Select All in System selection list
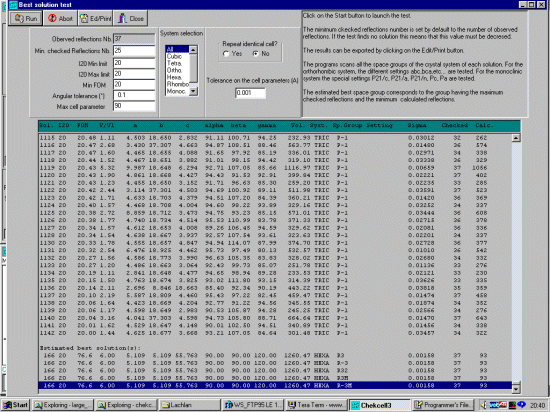 [177, 49]
